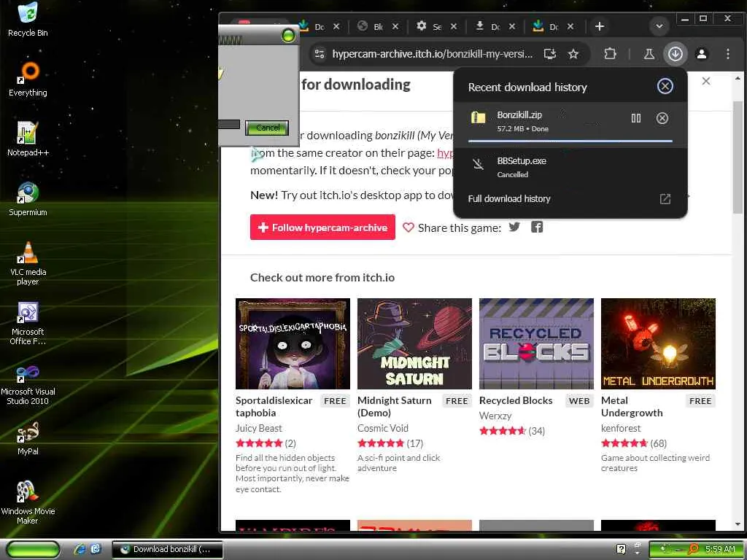This screenshot has height=560, width=747.
Task: Click the address bar URL field
Action: (432, 54)
